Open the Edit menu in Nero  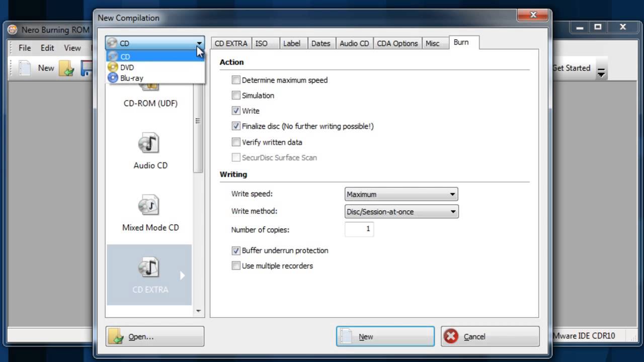point(47,48)
